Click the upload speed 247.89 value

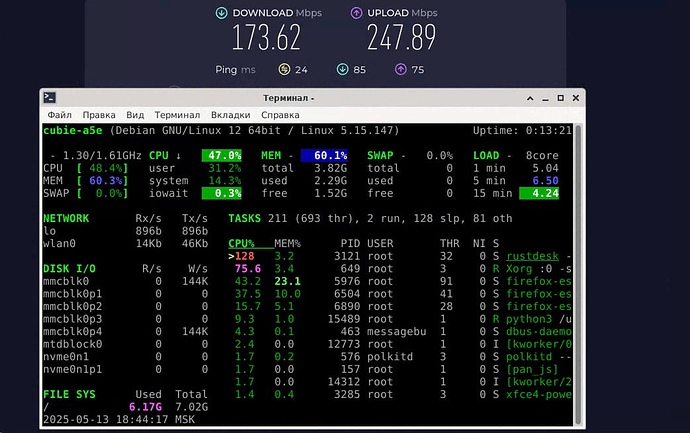pyautogui.click(x=401, y=37)
